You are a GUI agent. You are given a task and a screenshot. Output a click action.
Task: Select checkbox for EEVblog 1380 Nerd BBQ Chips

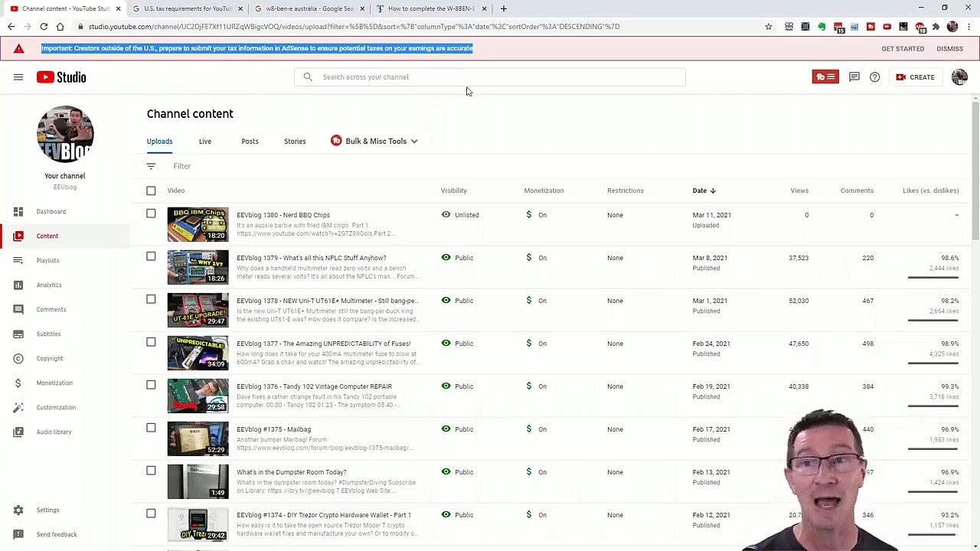click(151, 214)
